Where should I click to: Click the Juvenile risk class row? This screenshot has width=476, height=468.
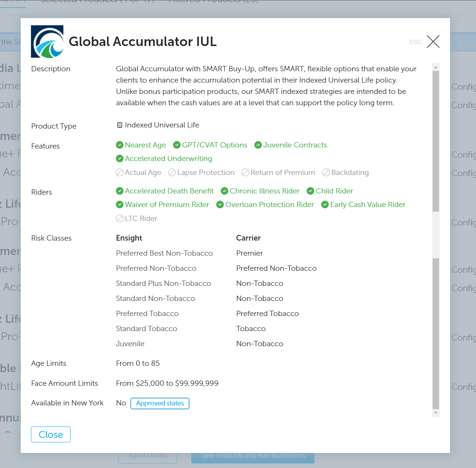[130, 344]
